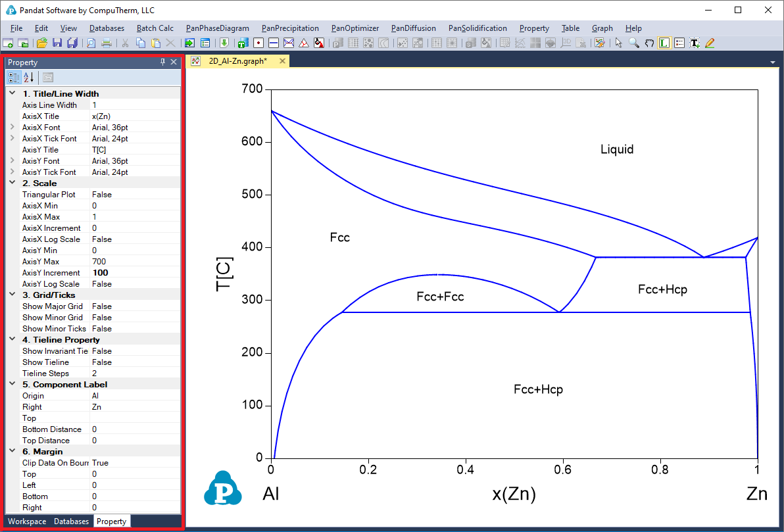Pin the Property panel
The height and width of the screenshot is (532, 784).
tap(163, 62)
